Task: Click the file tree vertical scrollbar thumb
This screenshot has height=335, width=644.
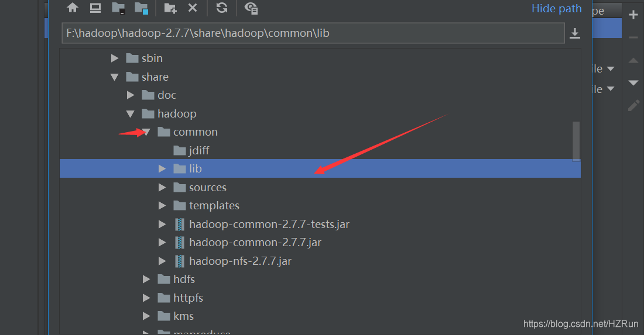Action: point(576,141)
